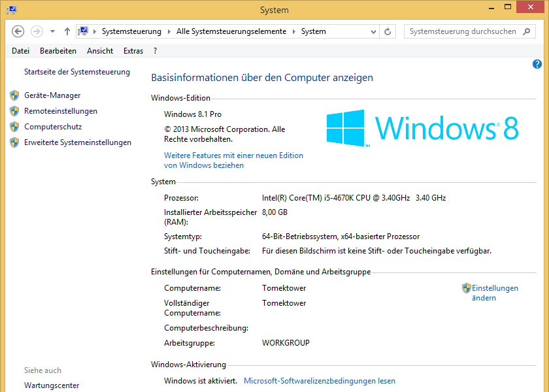
Task: Click shield icon beside Computerschutz
Action: click(x=14, y=127)
